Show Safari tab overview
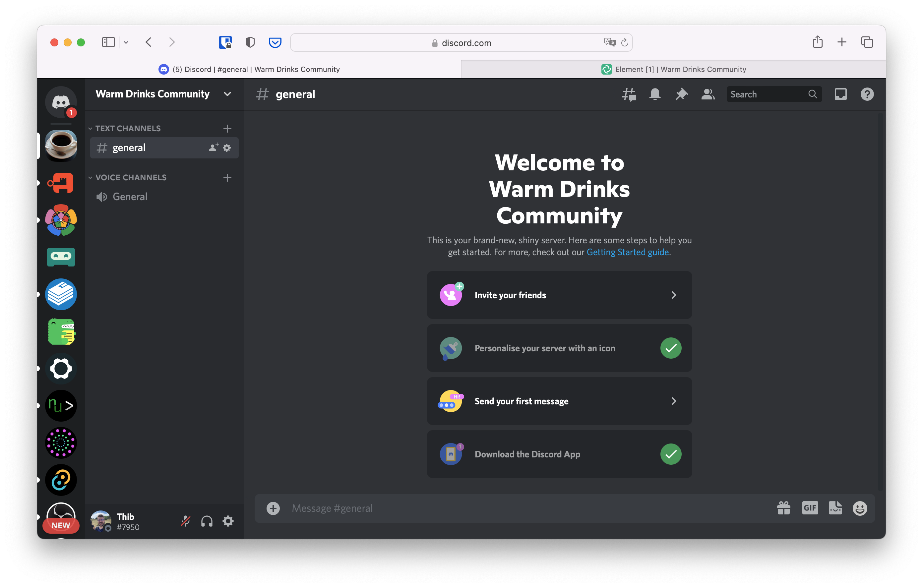923x588 pixels. click(867, 42)
